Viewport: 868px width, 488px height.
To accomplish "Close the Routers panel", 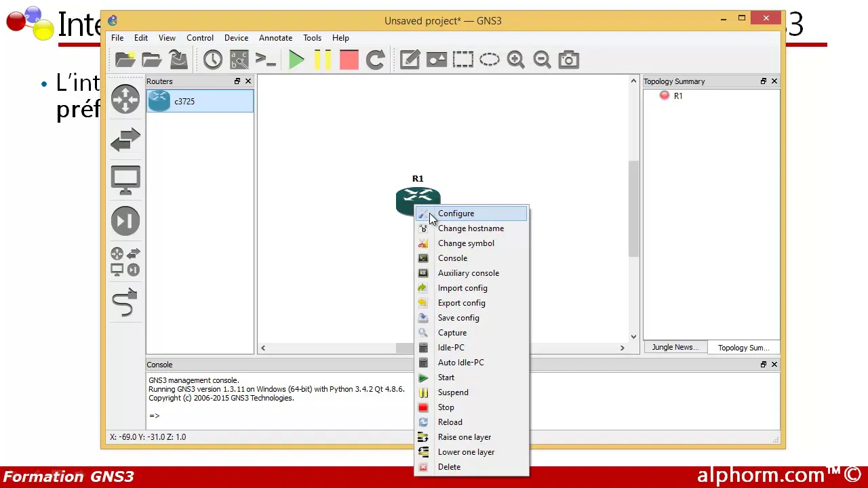I will click(248, 81).
